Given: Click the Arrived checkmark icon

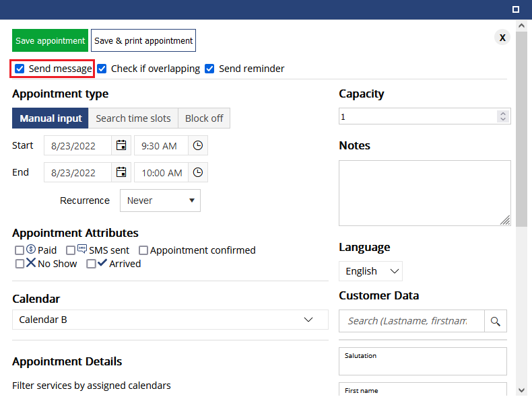Looking at the screenshot, I should 102,262.
